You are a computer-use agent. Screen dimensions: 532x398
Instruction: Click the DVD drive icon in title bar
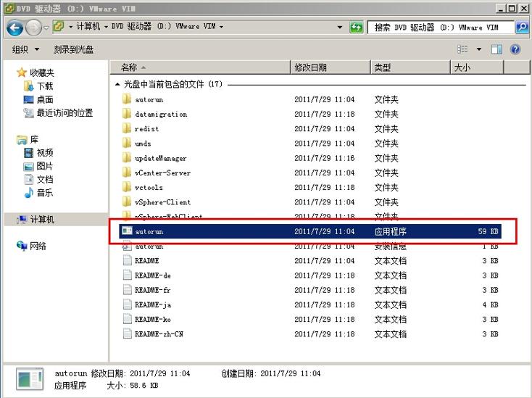(9, 8)
